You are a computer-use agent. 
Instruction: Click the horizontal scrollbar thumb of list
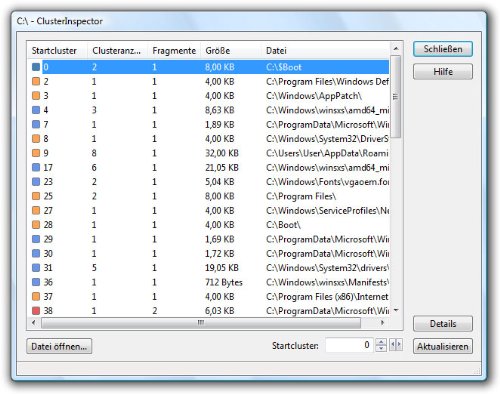click(201, 323)
